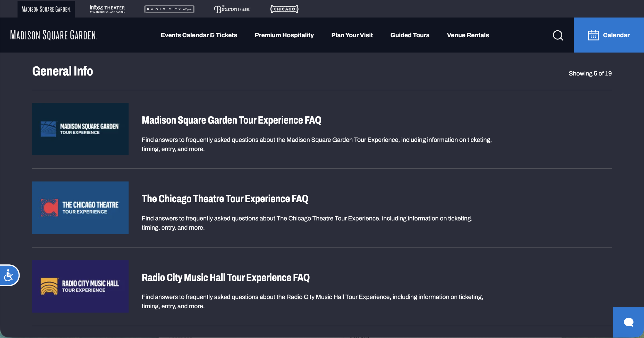This screenshot has width=644, height=338.
Task: Open Guided Tours menu
Action: [410, 35]
